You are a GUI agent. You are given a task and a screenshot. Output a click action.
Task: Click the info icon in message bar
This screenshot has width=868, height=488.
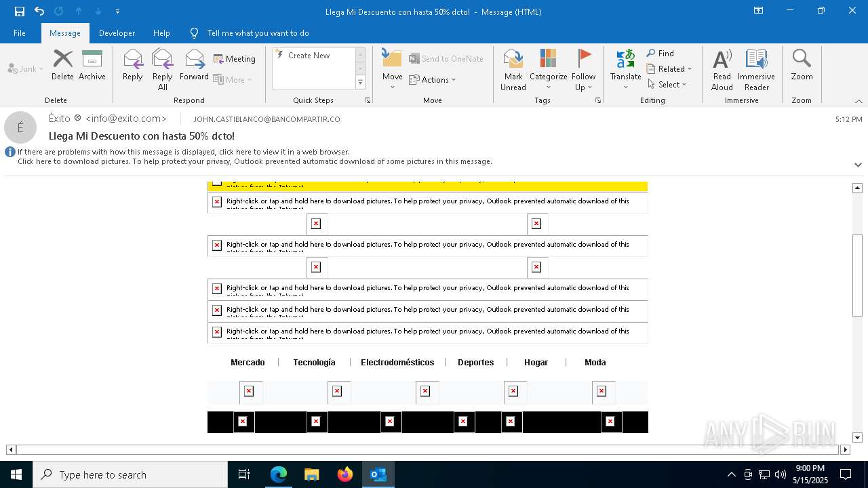[10, 152]
